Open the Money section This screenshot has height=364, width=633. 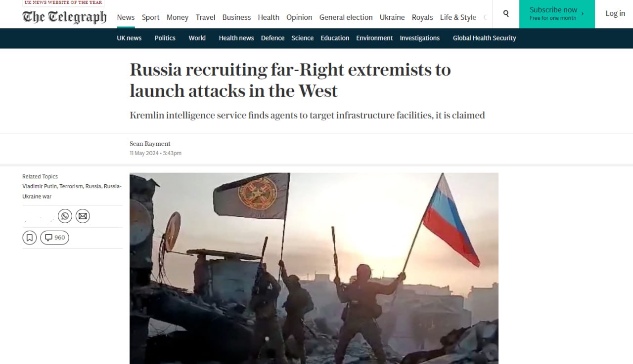[178, 17]
